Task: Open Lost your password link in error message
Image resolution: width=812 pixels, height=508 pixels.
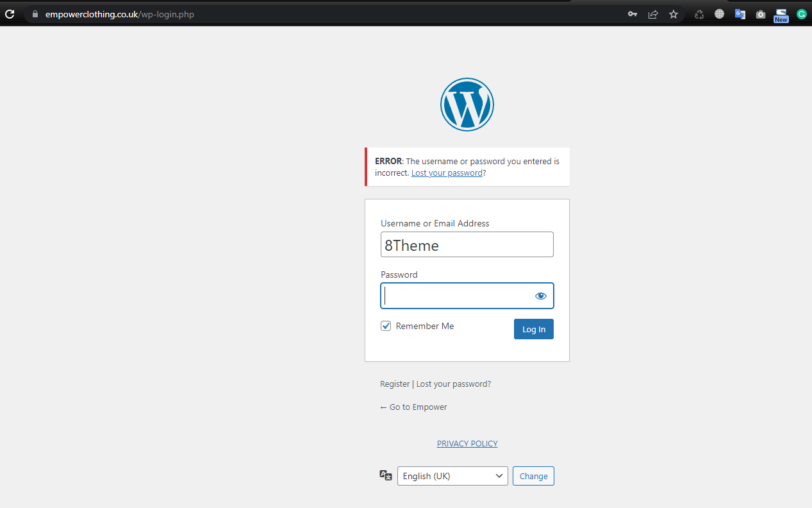Action: (447, 173)
